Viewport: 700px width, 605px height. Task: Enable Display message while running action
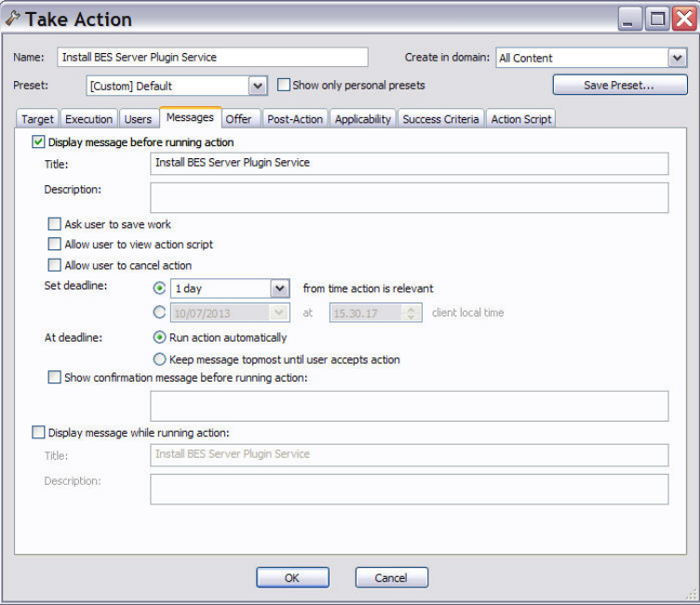click(x=38, y=432)
